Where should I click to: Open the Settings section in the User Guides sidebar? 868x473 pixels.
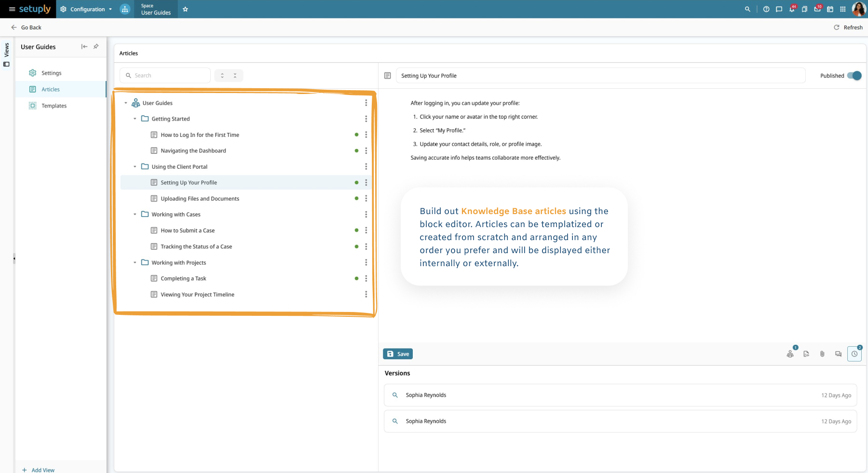point(51,73)
